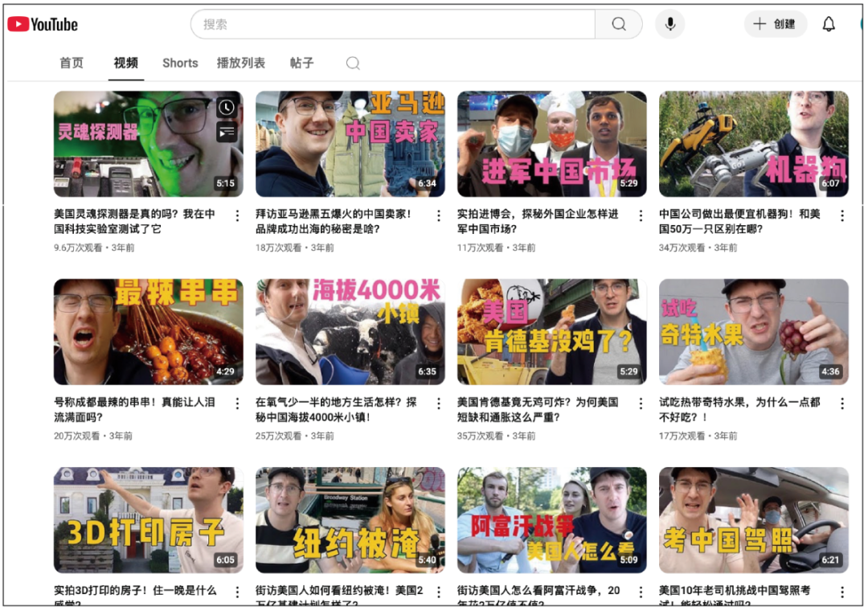Image resolution: width=868 pixels, height=611 pixels.
Task: Play the 最辣串串 video thumbnail
Action: coord(149,332)
